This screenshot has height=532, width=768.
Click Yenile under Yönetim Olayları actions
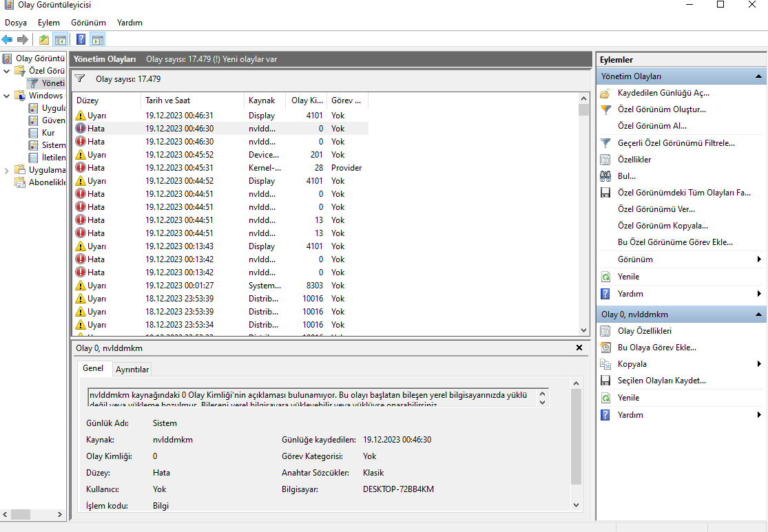(x=628, y=277)
